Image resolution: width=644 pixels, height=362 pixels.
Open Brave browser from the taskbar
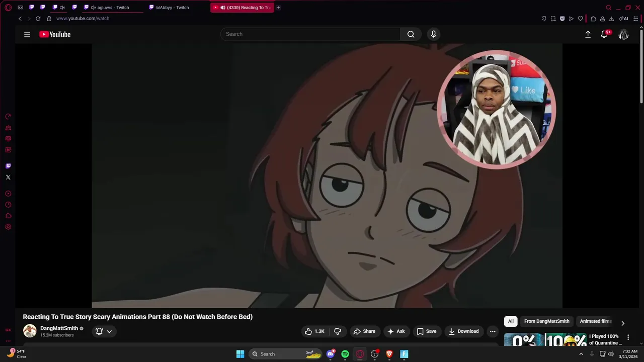point(389,354)
